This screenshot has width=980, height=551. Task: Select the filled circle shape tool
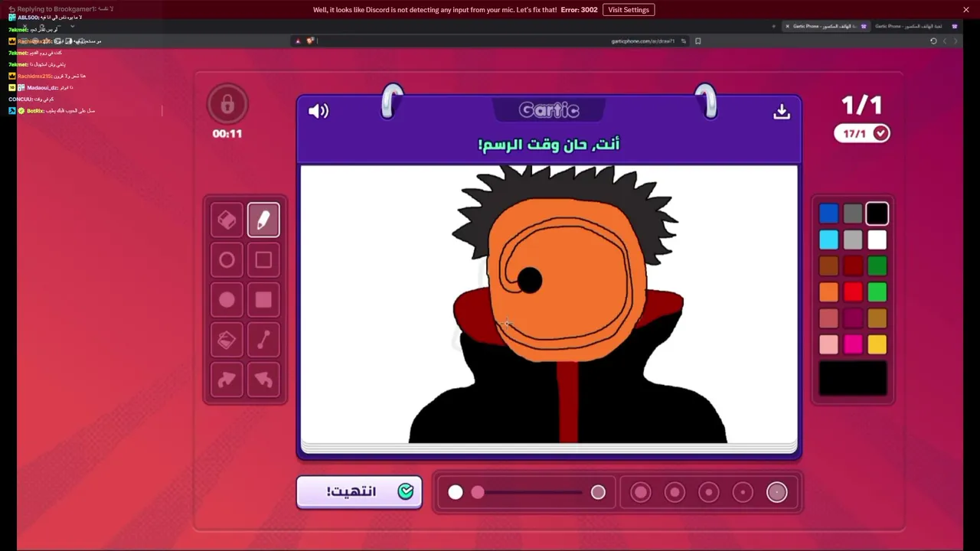coord(227,300)
